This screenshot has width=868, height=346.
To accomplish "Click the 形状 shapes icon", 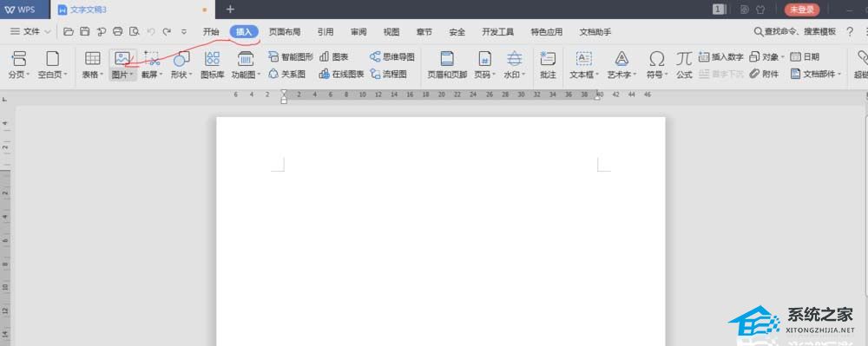I will click(181, 58).
